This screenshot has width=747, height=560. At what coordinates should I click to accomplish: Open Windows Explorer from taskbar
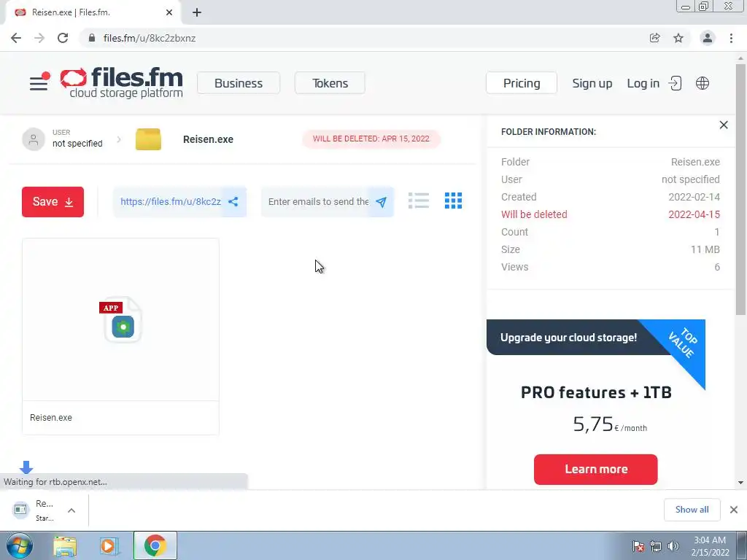click(65, 546)
